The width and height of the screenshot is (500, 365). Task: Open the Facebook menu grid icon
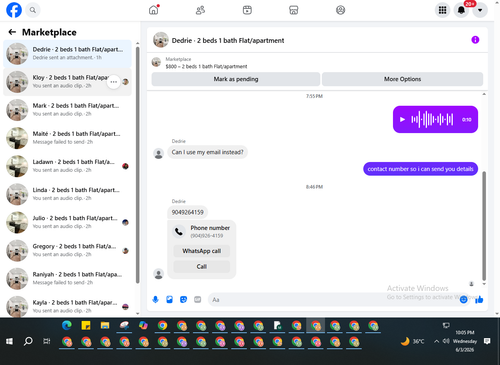tap(442, 10)
